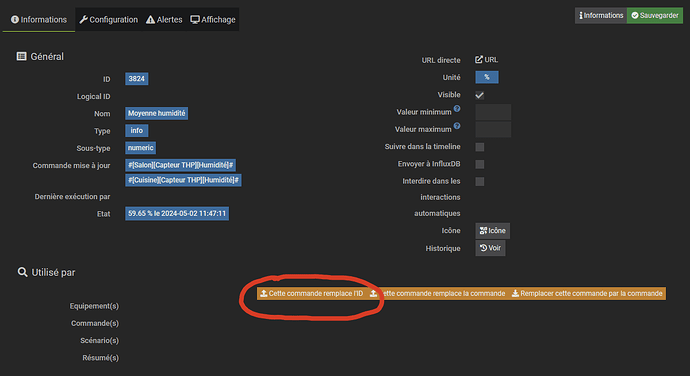Click the Utilisé par search icon
This screenshot has height=376, width=690.
22,272
